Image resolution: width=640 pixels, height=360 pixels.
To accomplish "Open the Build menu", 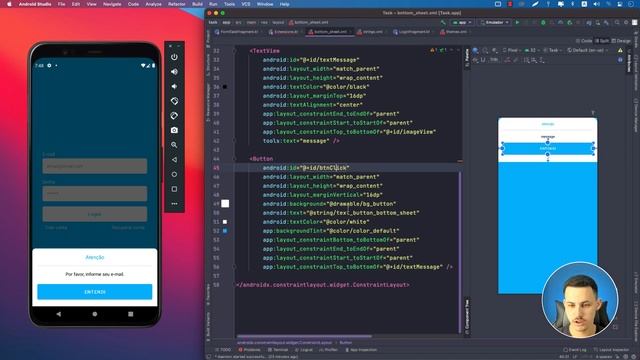I will (x=198, y=4).
